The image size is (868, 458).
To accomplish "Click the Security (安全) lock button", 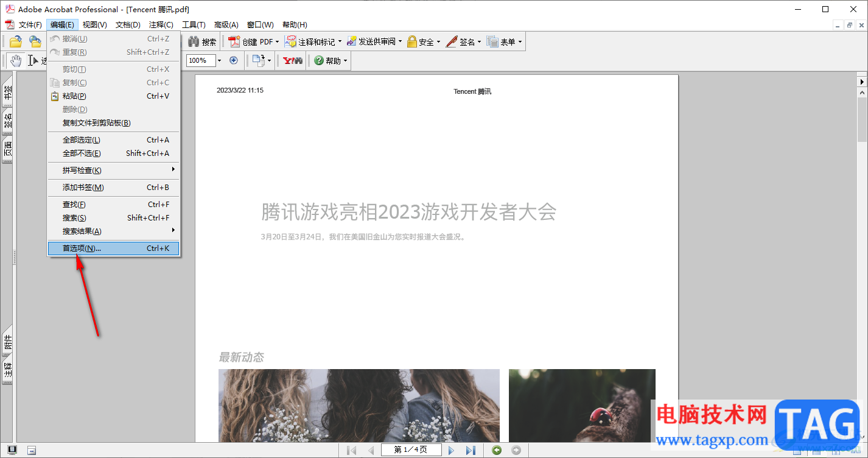I will click(x=420, y=42).
